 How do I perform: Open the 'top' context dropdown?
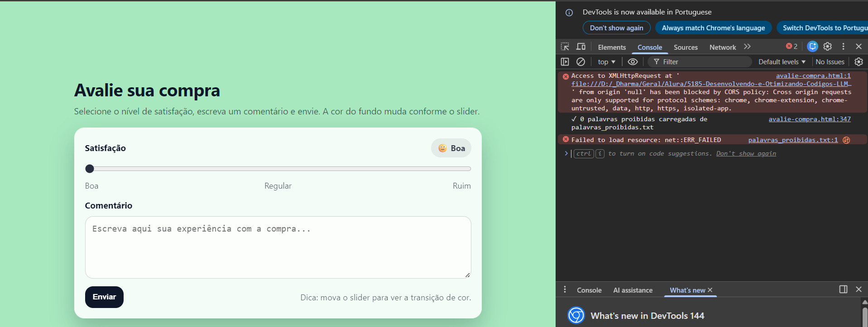click(606, 62)
